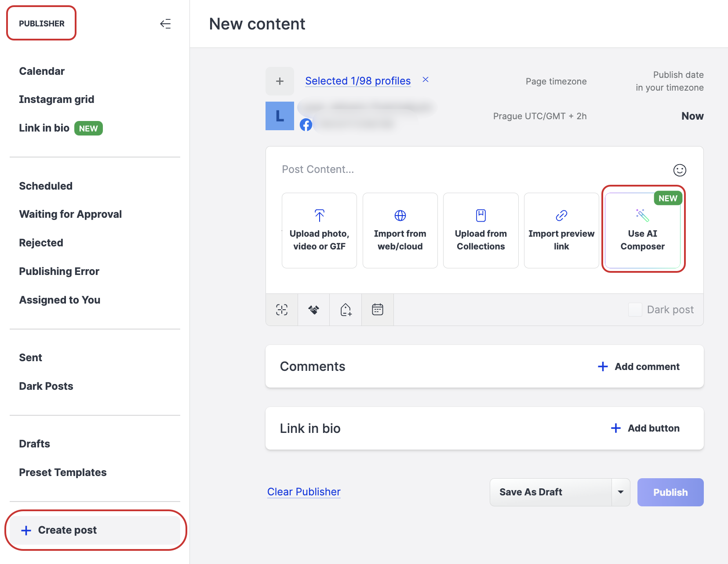Open the emoji picker
Image resolution: width=728 pixels, height=564 pixels.
pos(679,170)
